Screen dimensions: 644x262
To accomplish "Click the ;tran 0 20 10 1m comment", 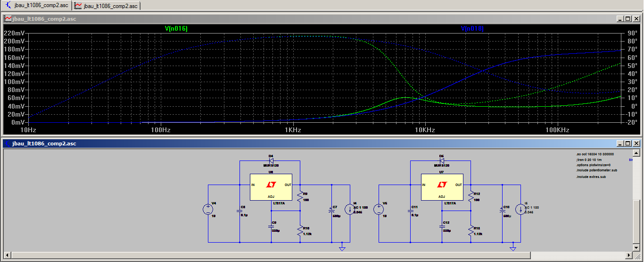I will click(x=588, y=160).
